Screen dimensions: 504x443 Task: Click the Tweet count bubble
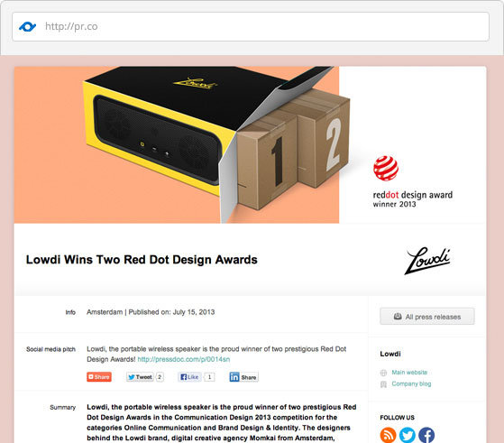tap(160, 377)
